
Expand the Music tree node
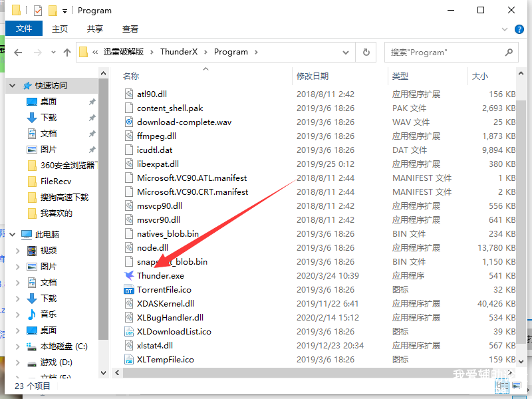pyautogui.click(x=18, y=314)
